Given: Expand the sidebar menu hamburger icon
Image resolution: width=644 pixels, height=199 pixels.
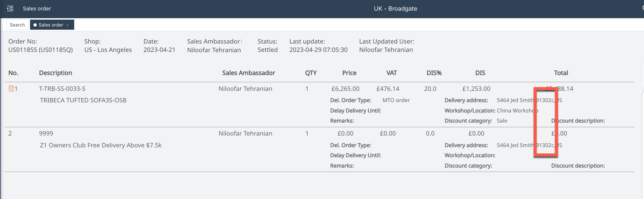Looking at the screenshot, I should pos(10,9).
